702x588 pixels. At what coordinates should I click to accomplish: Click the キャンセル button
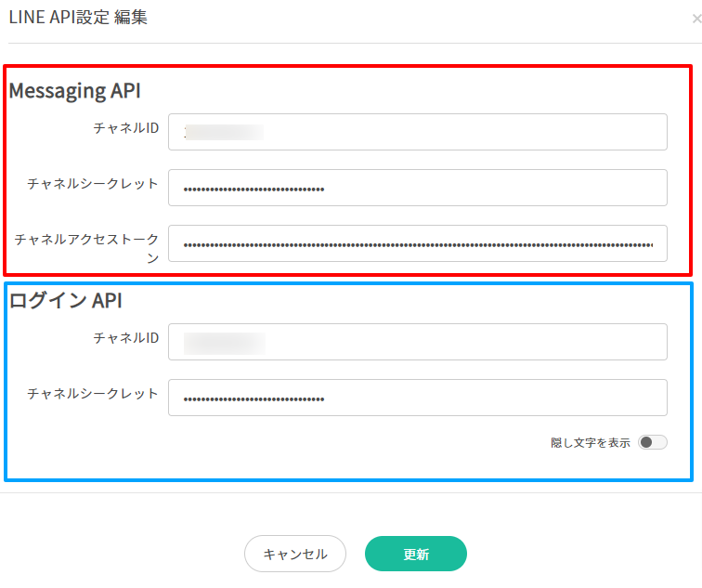[x=295, y=554]
